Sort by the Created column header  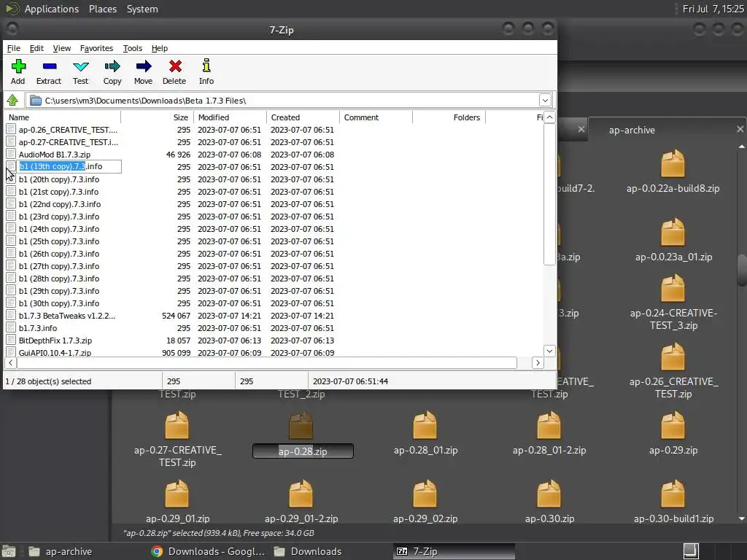(303, 117)
